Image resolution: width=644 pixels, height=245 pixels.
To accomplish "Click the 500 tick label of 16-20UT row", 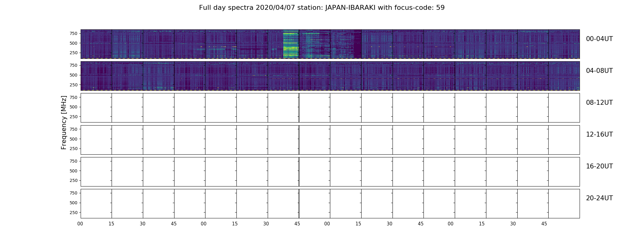I will pos(74,171).
